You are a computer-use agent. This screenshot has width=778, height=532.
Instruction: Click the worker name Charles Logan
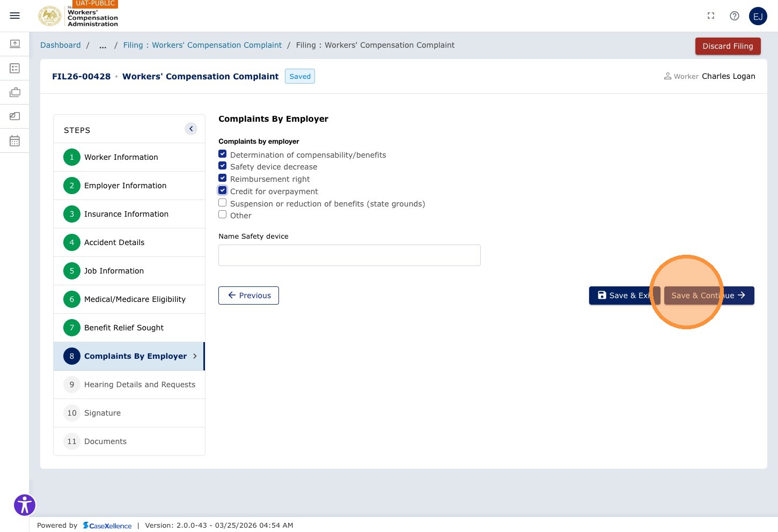[x=729, y=76]
